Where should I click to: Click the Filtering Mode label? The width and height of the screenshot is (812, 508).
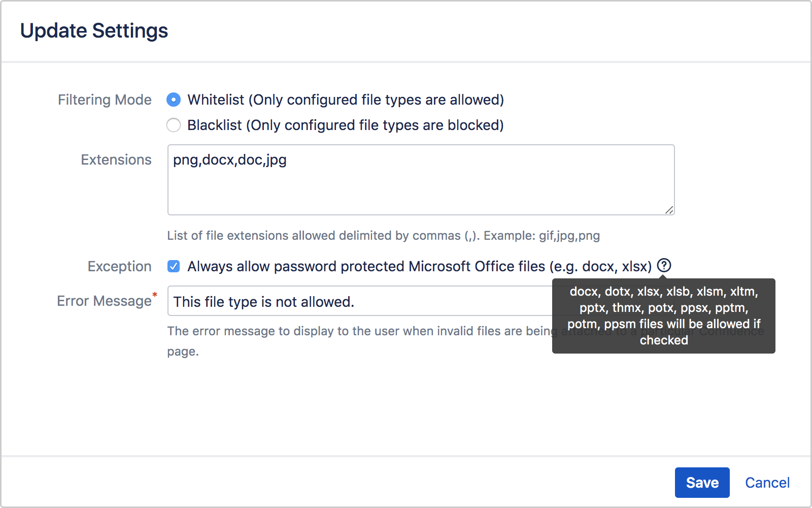point(105,100)
